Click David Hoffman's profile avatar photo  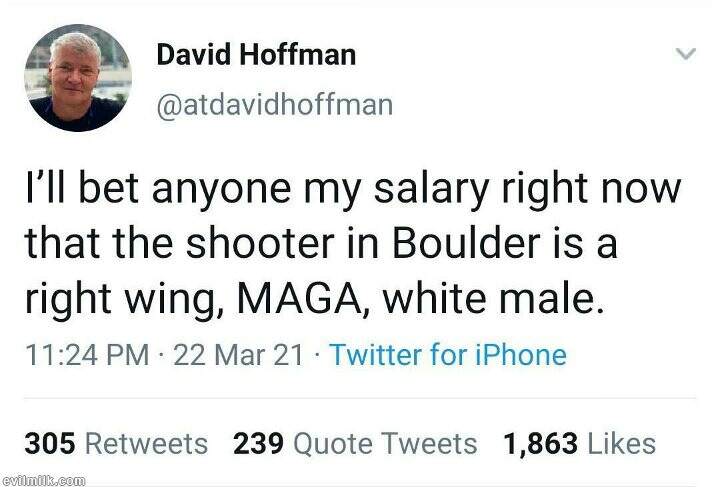(x=78, y=78)
